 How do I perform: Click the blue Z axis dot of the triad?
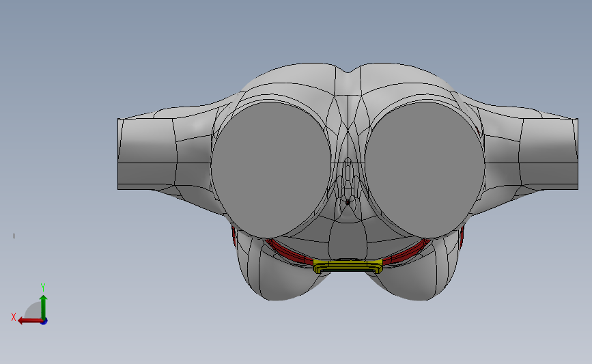tap(44, 322)
